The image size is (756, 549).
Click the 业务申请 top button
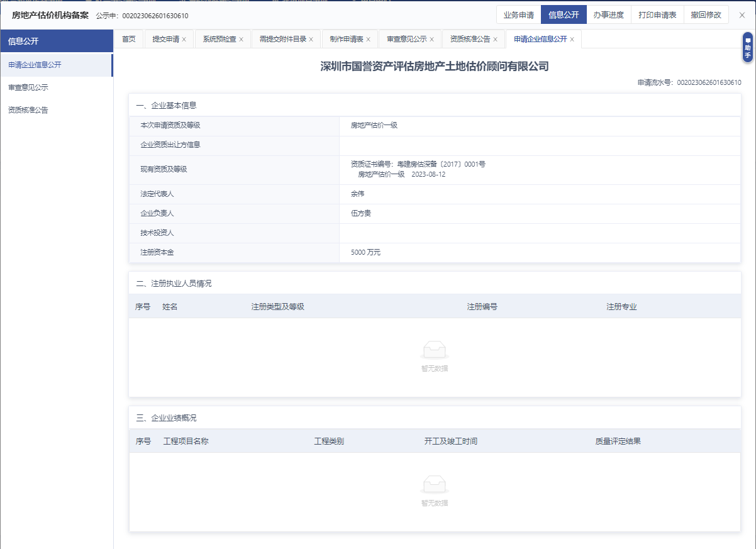coord(518,15)
